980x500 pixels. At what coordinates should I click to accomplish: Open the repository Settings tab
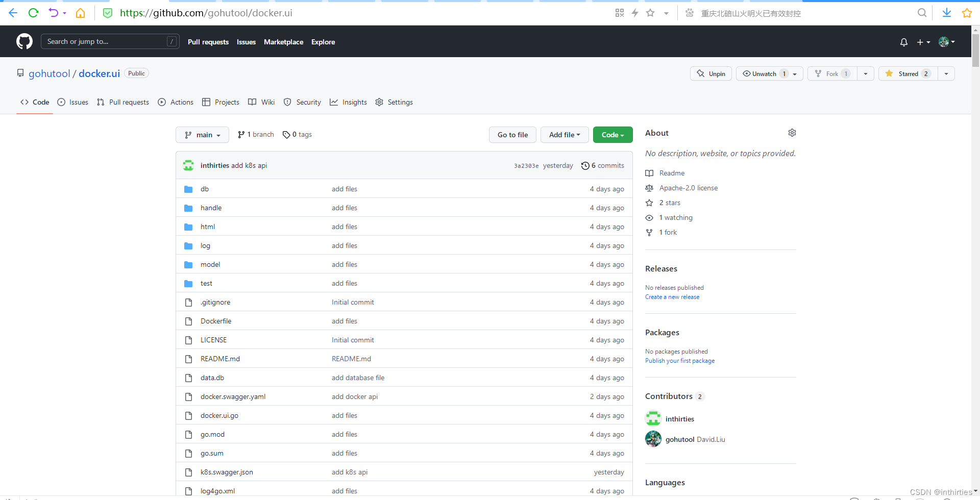point(394,102)
